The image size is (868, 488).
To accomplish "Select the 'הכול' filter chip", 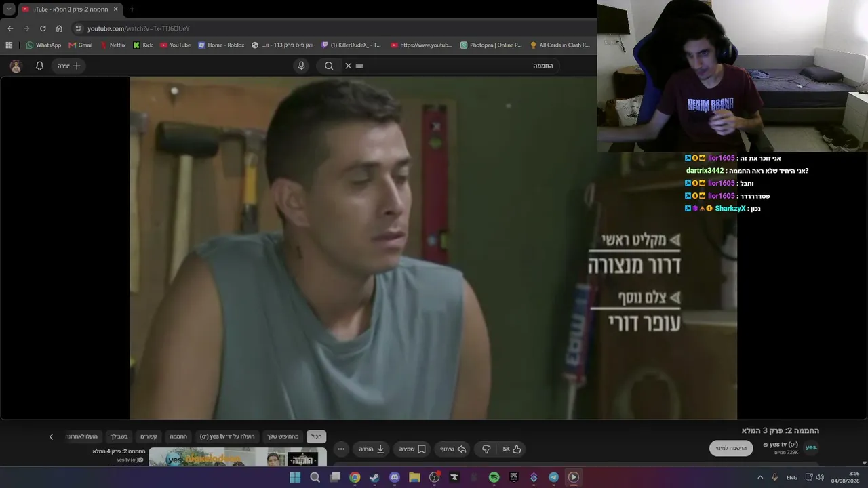I will pyautogui.click(x=317, y=436).
